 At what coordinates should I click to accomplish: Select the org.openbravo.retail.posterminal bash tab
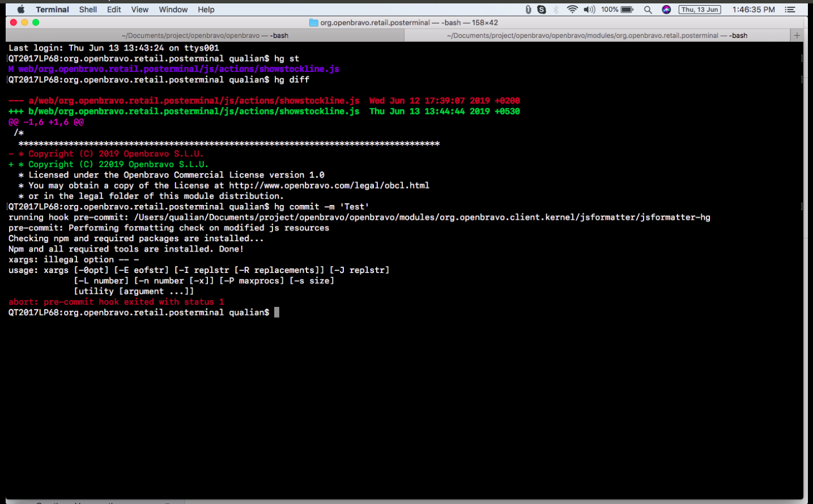point(597,35)
